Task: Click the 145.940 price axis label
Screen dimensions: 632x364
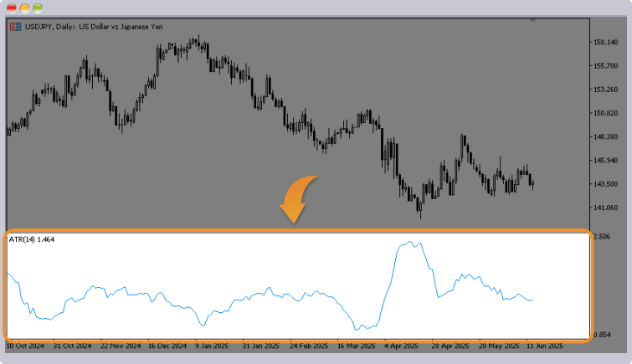Action: pyautogui.click(x=605, y=161)
